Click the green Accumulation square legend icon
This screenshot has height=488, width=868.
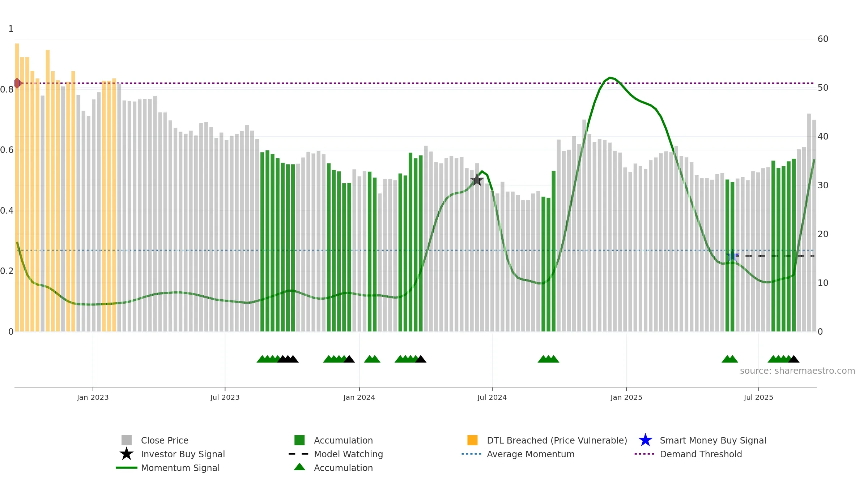(x=299, y=440)
